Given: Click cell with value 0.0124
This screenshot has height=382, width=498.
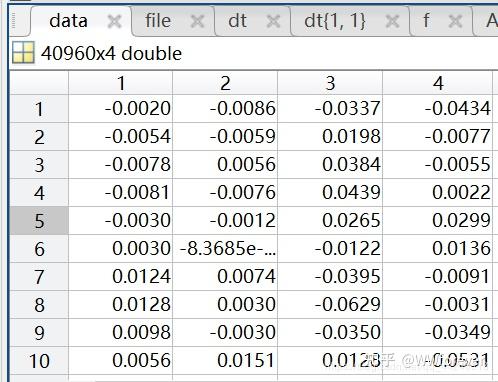Looking at the screenshot, I should pyautogui.click(x=121, y=277).
